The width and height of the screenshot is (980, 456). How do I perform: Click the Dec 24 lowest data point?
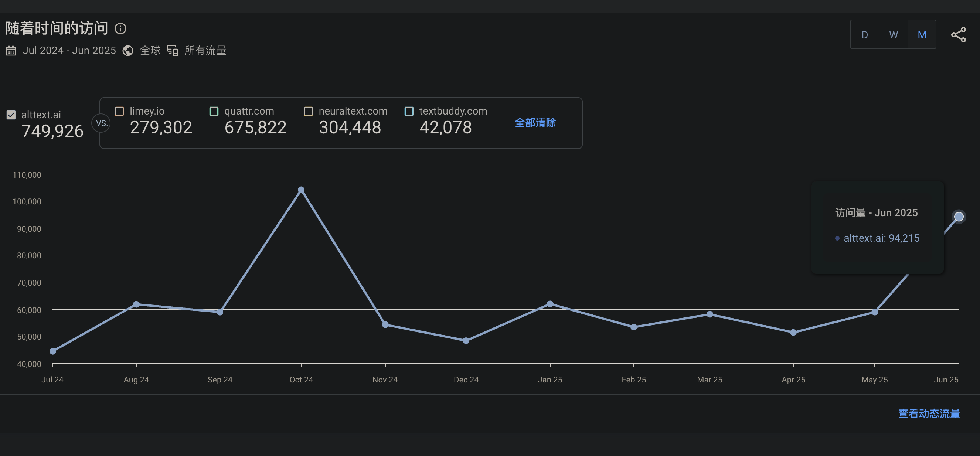click(x=466, y=341)
